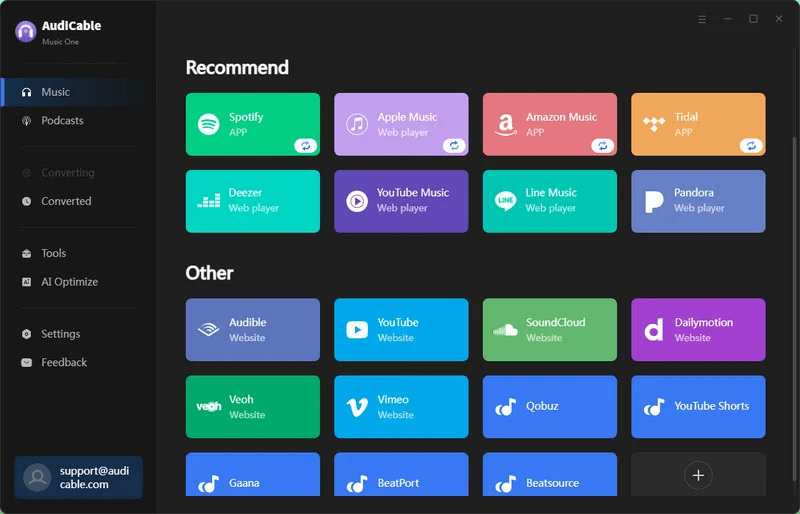Click the YouTube Music play logo

pyautogui.click(x=357, y=201)
